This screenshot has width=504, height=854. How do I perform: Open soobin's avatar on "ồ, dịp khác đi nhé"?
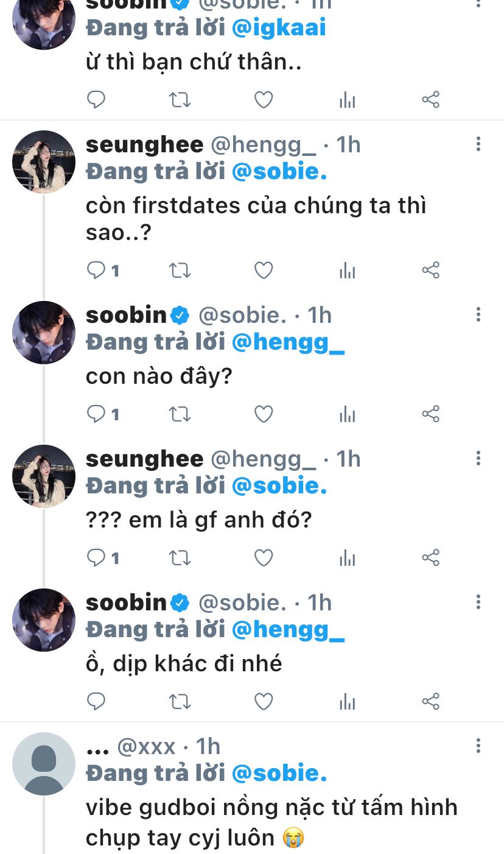click(x=44, y=620)
